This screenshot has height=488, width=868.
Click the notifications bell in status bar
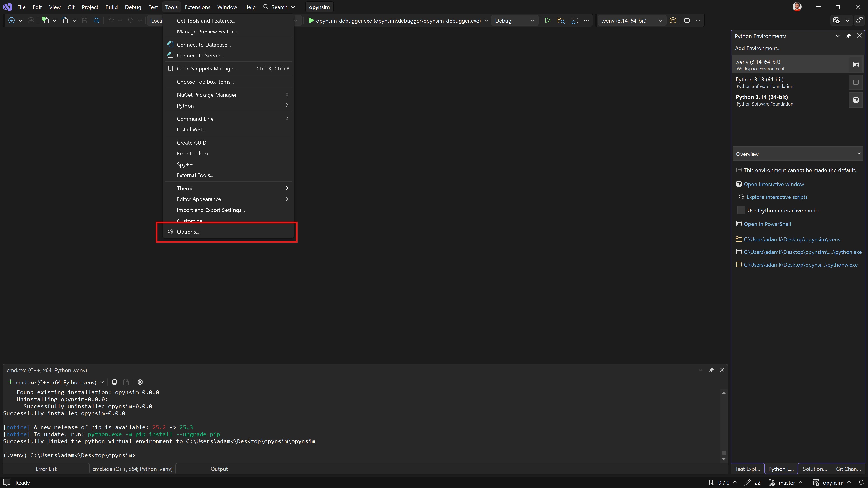pyautogui.click(x=861, y=483)
